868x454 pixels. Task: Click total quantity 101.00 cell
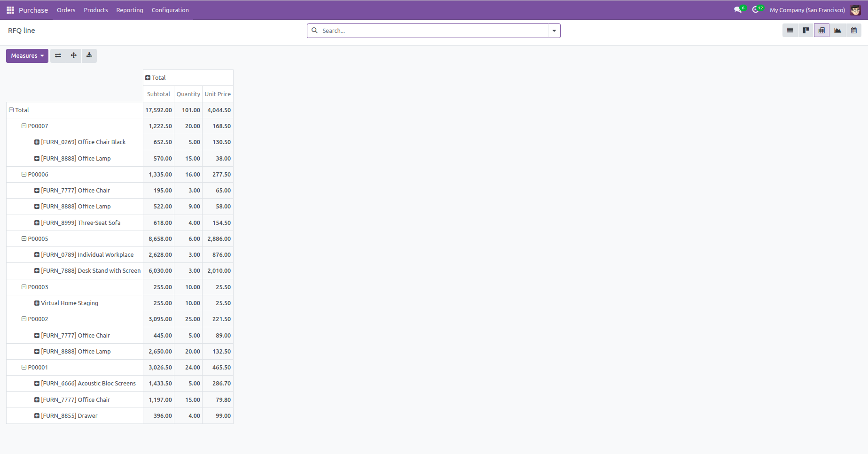[188, 110]
